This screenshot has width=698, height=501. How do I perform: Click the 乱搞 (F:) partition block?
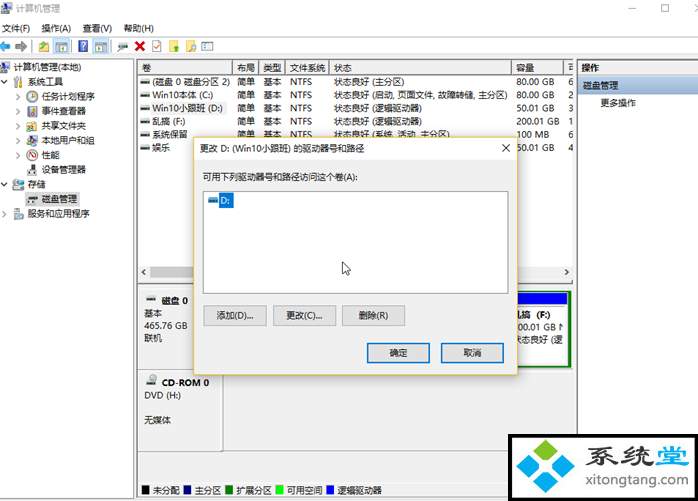(x=544, y=330)
